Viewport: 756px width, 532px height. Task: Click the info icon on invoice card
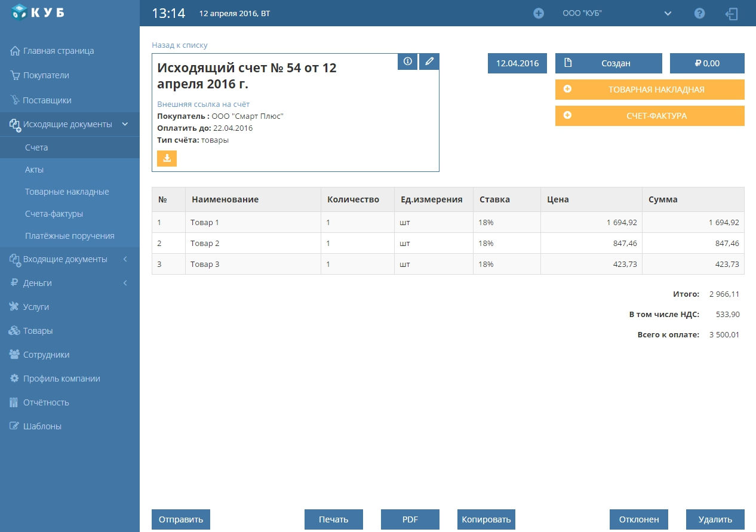(x=407, y=61)
